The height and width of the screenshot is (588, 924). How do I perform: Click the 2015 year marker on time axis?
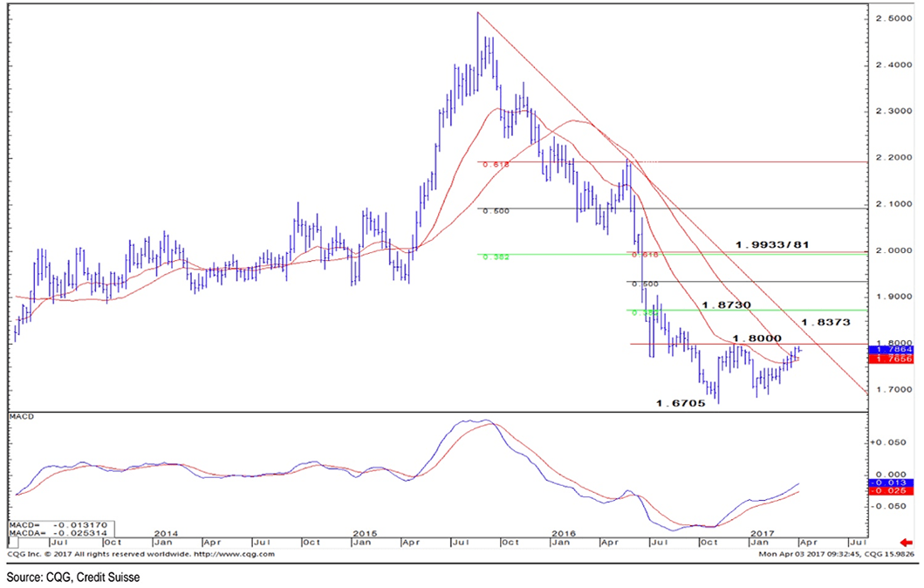(365, 532)
